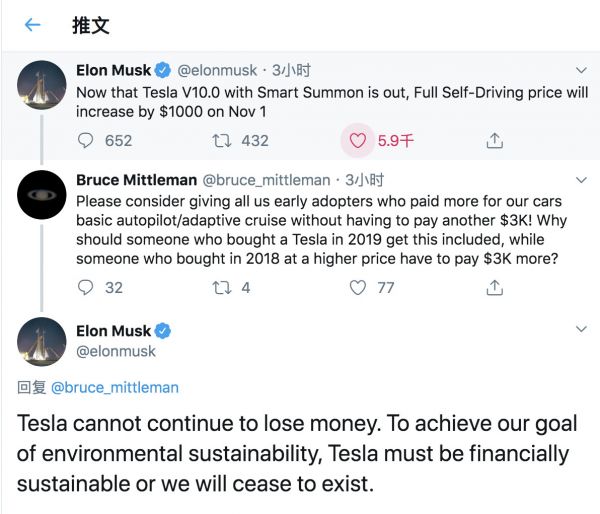Click the back arrow next to 推文
The height and width of the screenshot is (514, 600).
pos(32,25)
